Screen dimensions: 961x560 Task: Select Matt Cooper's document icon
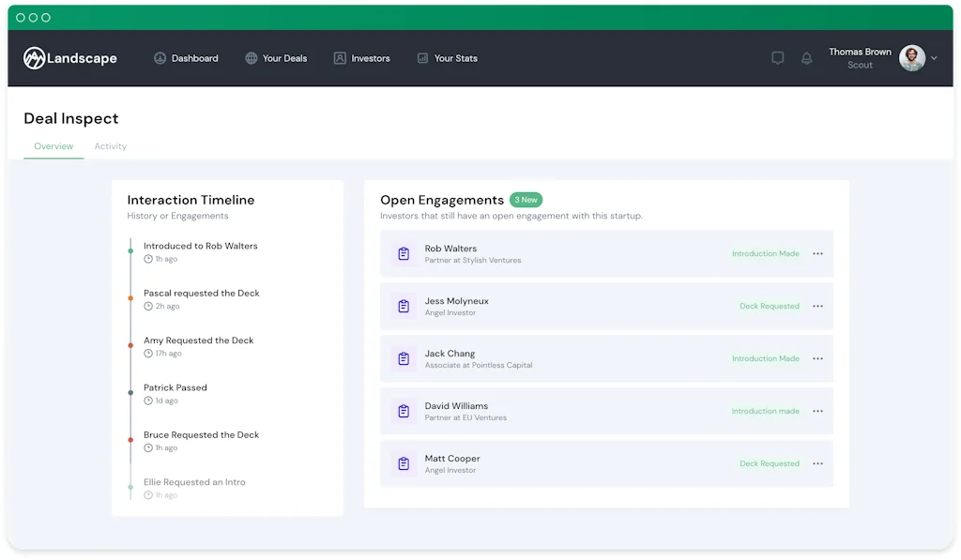pyautogui.click(x=403, y=463)
